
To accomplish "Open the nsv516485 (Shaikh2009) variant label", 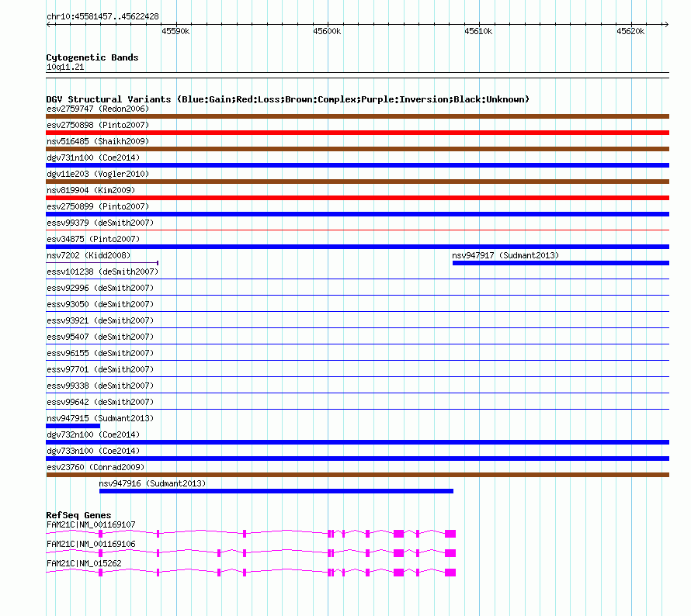I will point(98,141).
